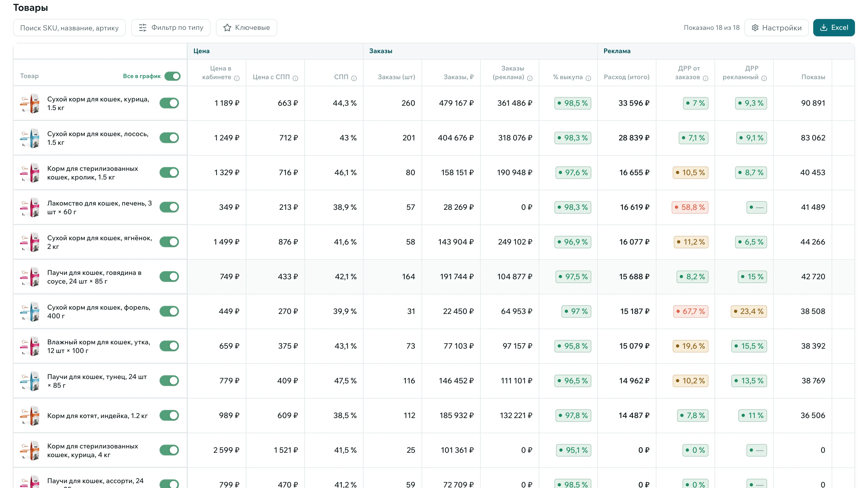Sort by Показы column header
The width and height of the screenshot is (868, 488).
coord(813,77)
